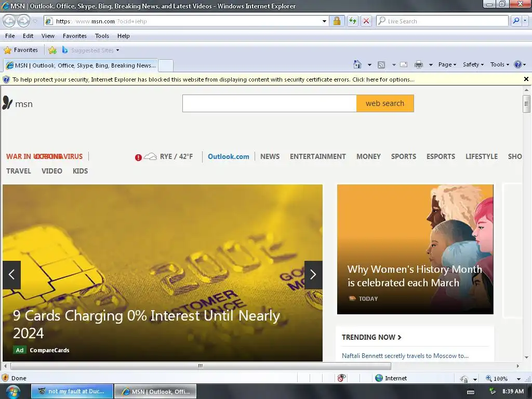
Task: Click the address bar URL field
Action: (183, 21)
